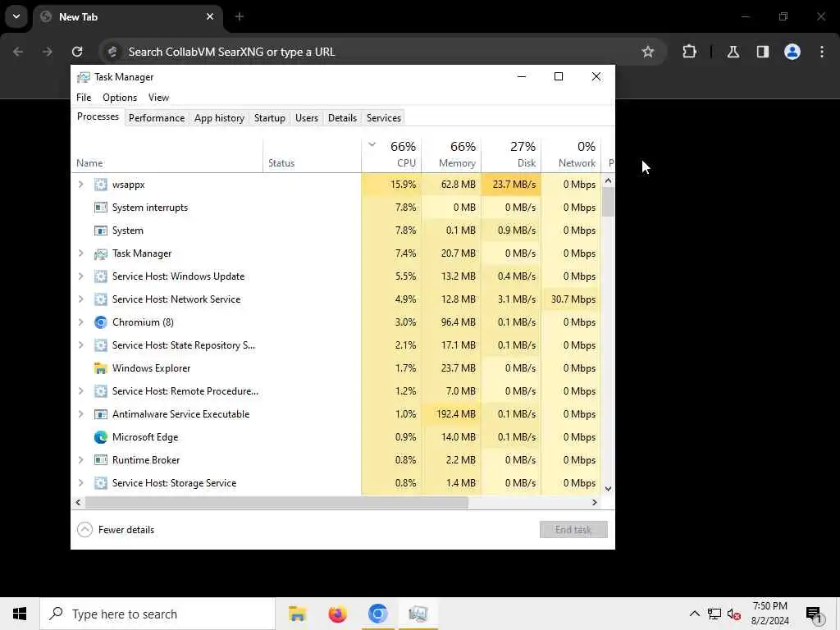Click Fewer details to collapse view
The width and height of the screenshot is (840, 630).
[x=116, y=530]
